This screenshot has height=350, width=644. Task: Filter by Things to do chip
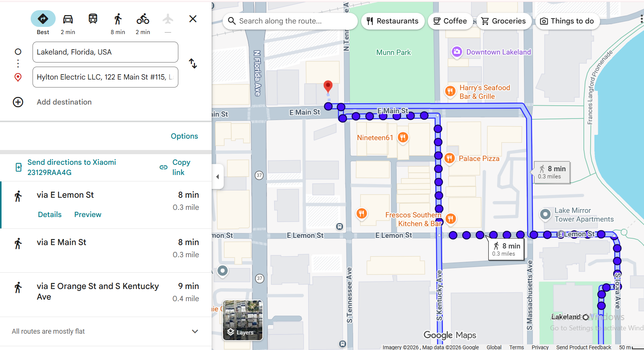[x=567, y=21]
